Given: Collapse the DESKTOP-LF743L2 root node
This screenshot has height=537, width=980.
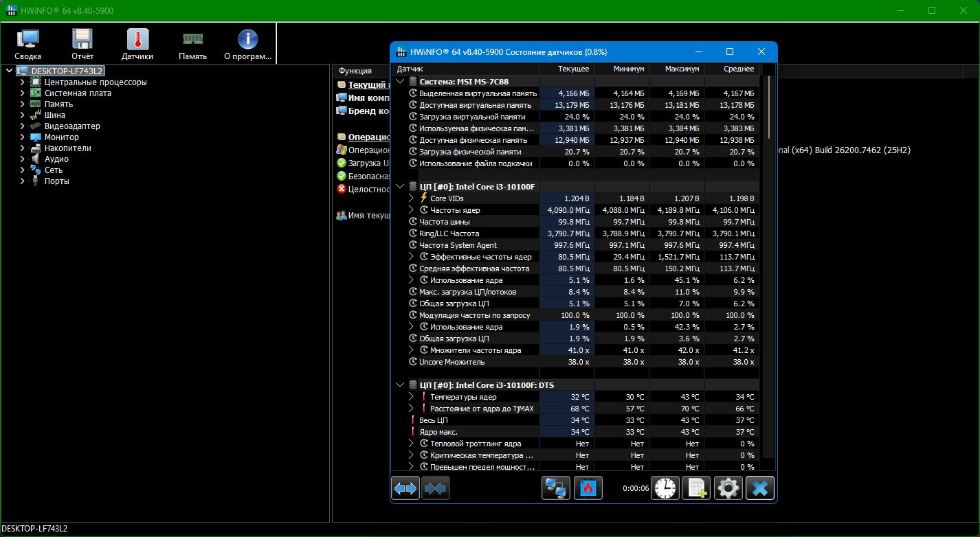Looking at the screenshot, I should [x=8, y=71].
